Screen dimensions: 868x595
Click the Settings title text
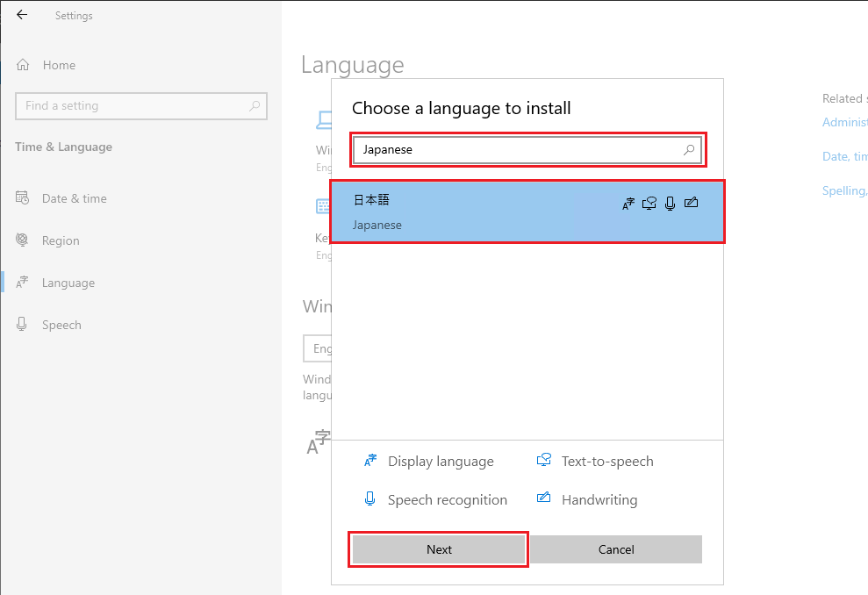(74, 16)
